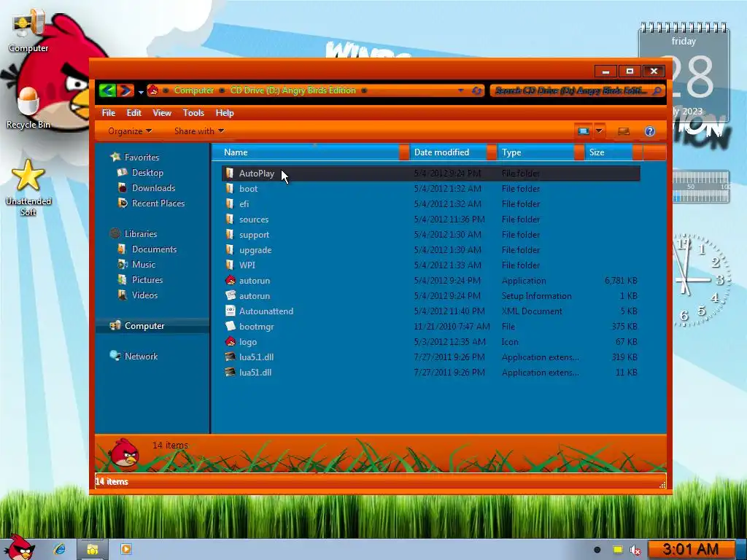The image size is (747, 560).
Task: Select the lua5.1.dll file icon
Action: (230, 357)
